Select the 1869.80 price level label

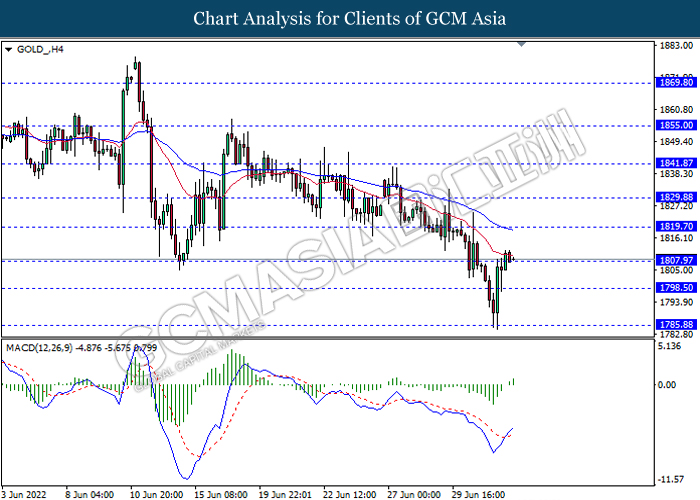(676, 82)
